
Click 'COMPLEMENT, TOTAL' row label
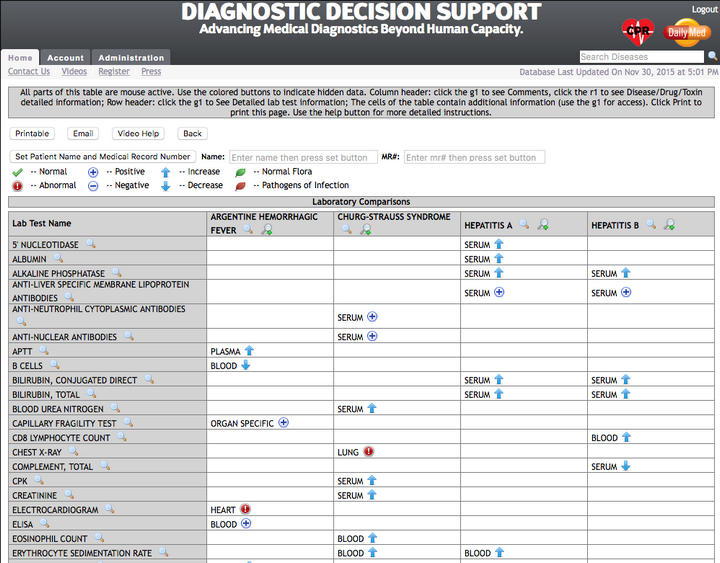[x=52, y=467]
